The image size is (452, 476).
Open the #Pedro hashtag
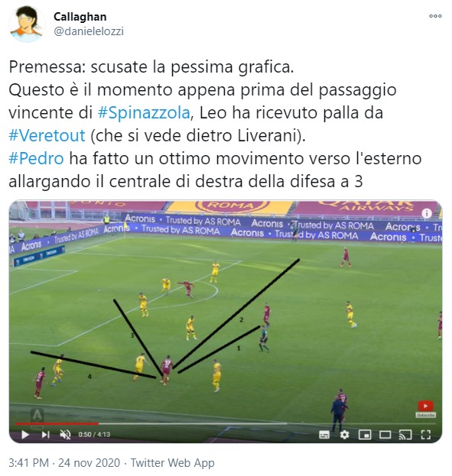pos(37,158)
